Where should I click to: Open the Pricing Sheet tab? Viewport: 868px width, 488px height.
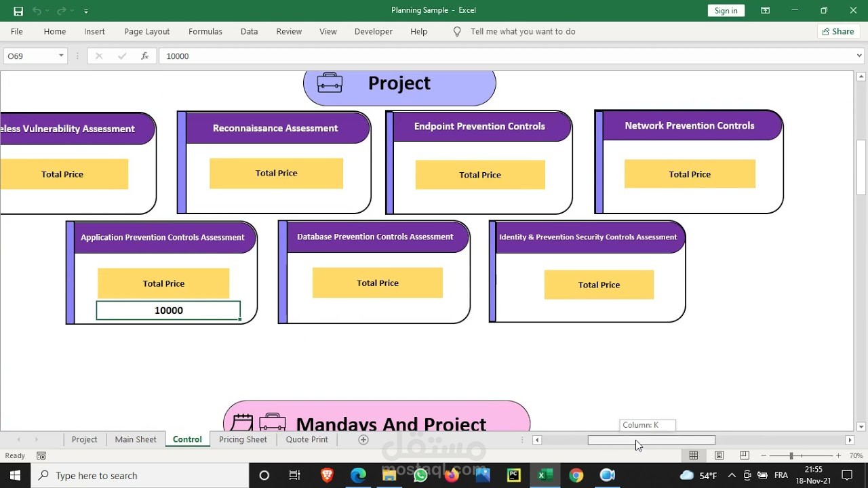click(x=243, y=439)
